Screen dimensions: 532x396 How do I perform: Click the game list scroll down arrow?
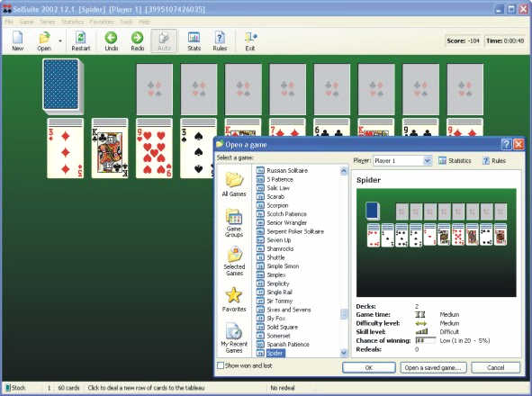(343, 353)
